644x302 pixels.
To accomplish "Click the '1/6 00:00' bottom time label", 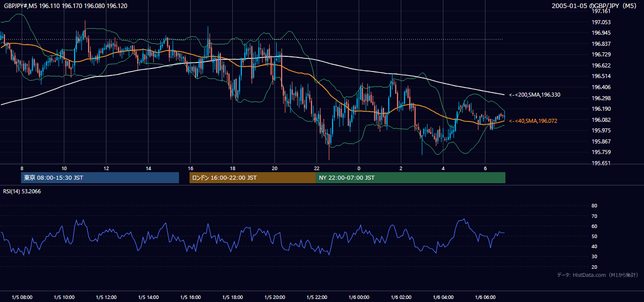I will point(359,297).
